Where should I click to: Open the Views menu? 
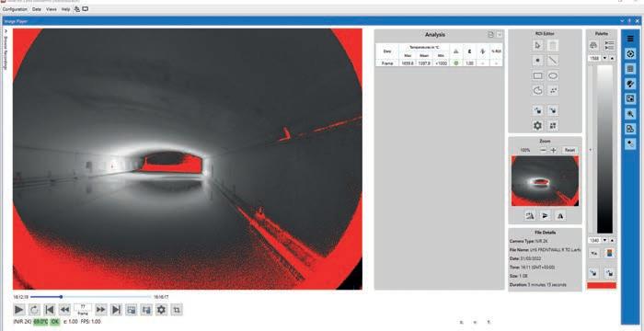(x=52, y=9)
